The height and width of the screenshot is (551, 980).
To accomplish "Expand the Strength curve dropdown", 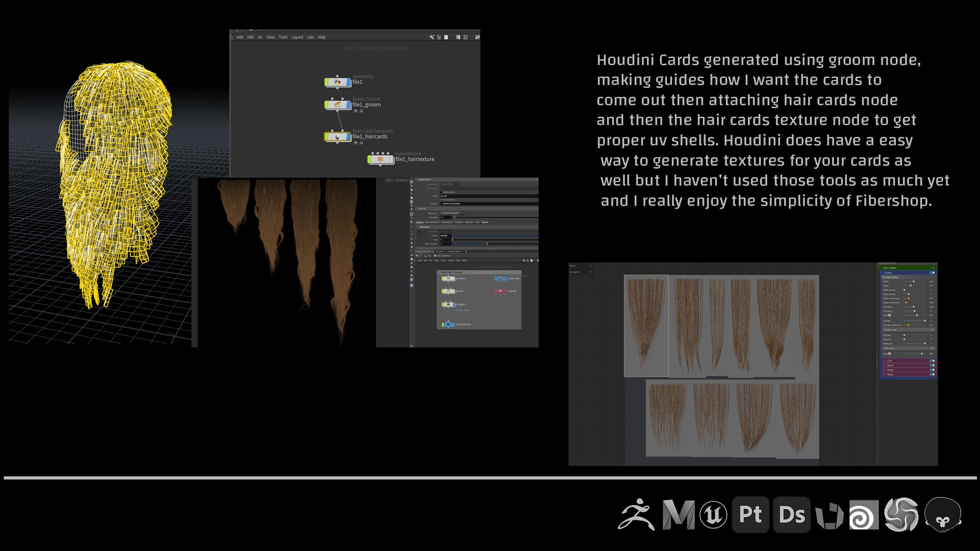I will 909,330.
